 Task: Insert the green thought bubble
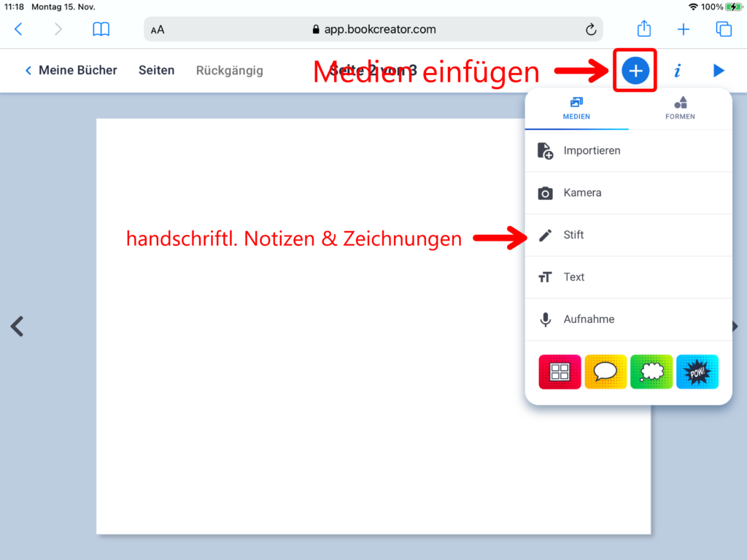coord(651,372)
